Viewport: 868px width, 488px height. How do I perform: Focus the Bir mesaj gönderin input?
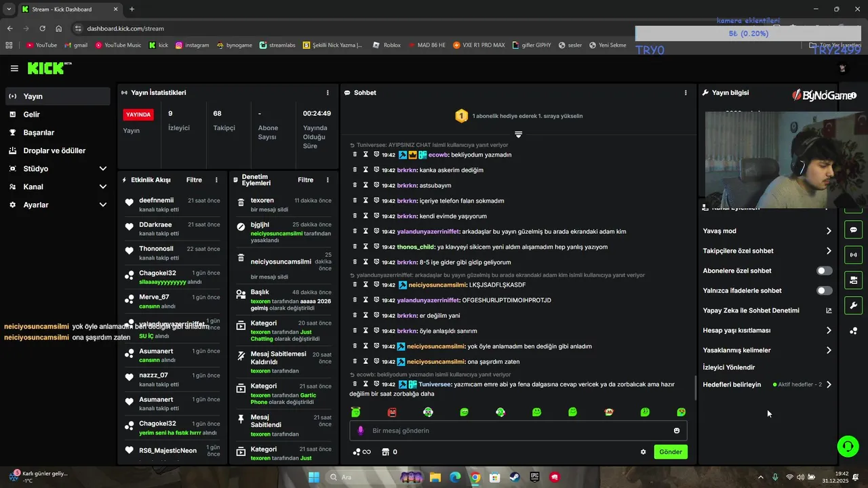pos(519,430)
